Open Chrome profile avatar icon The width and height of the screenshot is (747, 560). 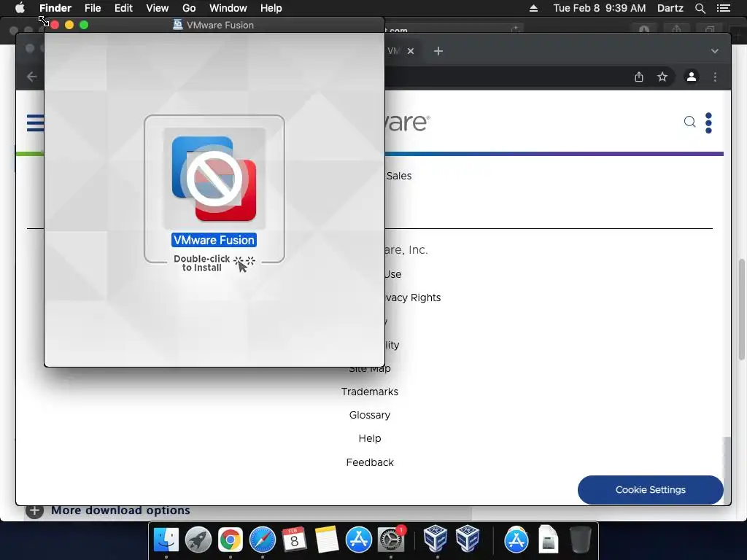click(x=692, y=77)
